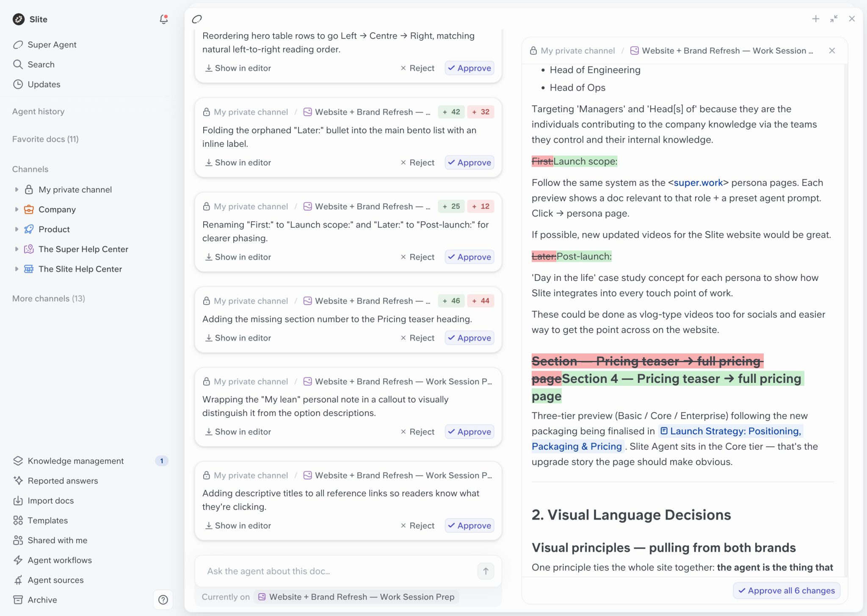867x616 pixels.
Task: Click the Company channel briefcase icon
Action: tap(29, 209)
